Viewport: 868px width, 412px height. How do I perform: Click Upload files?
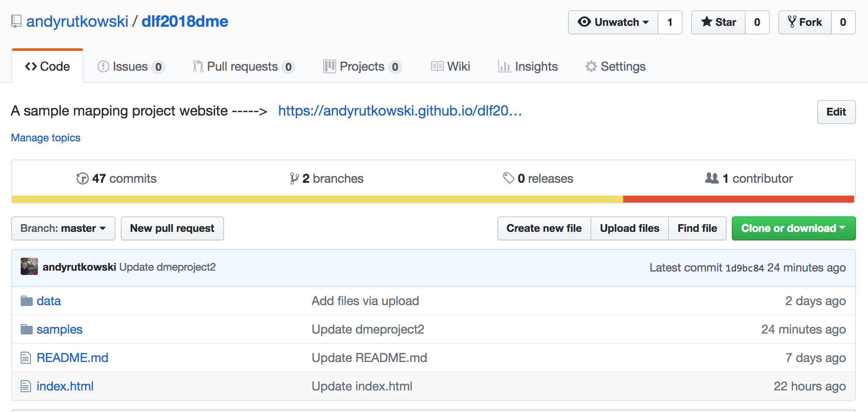pos(630,228)
